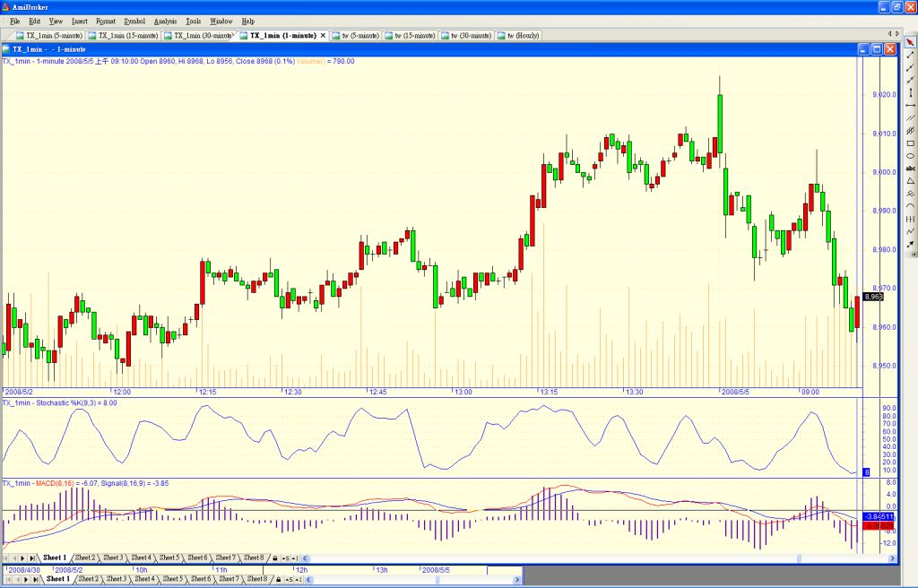Image resolution: width=918 pixels, height=588 pixels.
Task: Select the ellipse drawing tool
Action: click(x=911, y=156)
